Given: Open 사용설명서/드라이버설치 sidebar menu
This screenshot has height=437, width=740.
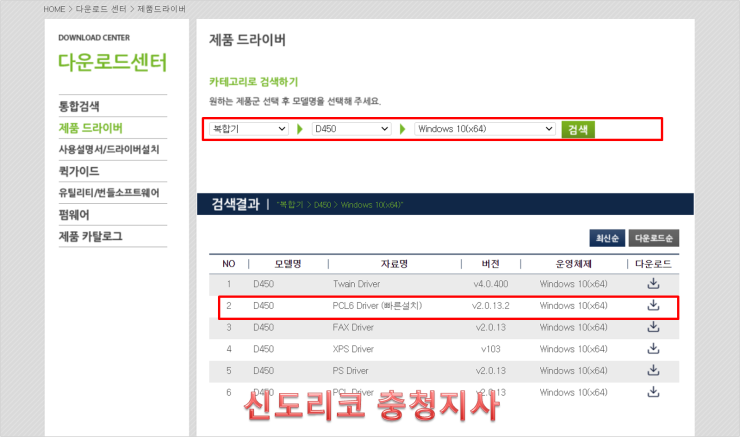Looking at the screenshot, I should [x=109, y=150].
